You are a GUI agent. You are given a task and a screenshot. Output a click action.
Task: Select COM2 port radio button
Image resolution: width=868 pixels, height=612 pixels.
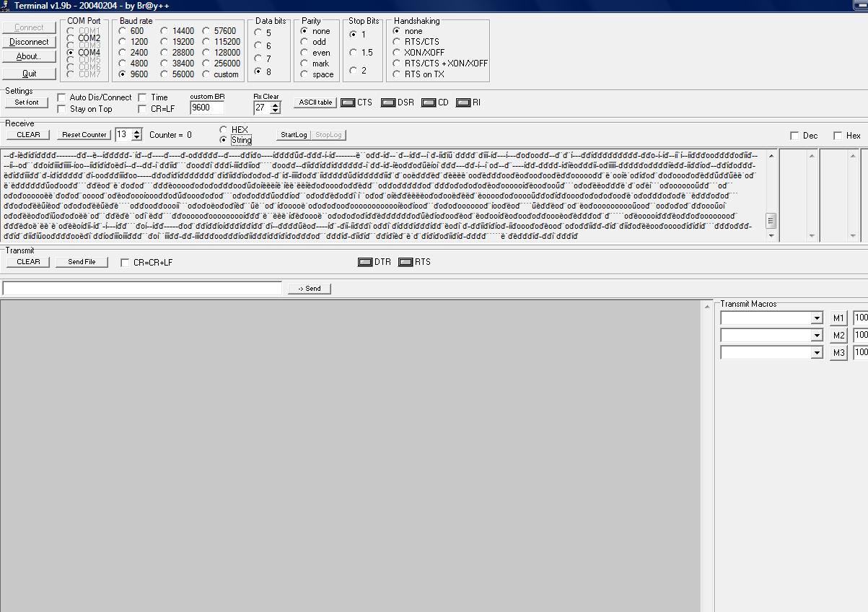point(71,38)
